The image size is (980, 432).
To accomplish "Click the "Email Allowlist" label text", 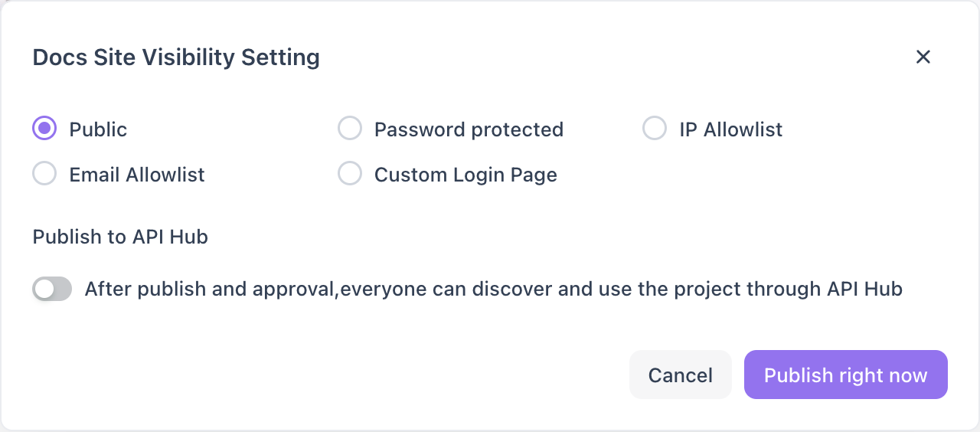I will click(137, 175).
